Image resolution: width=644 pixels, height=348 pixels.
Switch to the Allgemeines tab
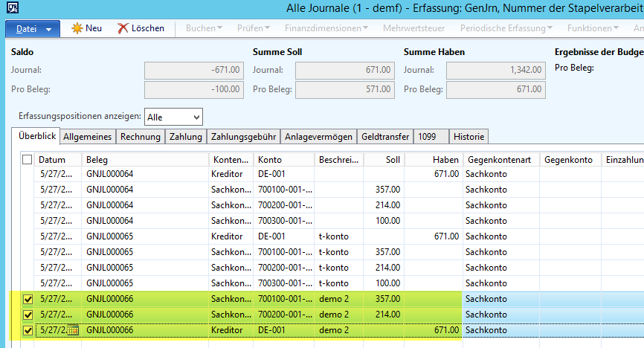click(x=87, y=137)
